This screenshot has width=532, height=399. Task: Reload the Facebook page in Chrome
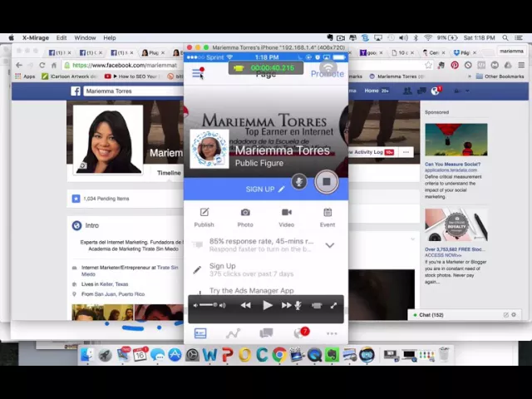click(42, 65)
